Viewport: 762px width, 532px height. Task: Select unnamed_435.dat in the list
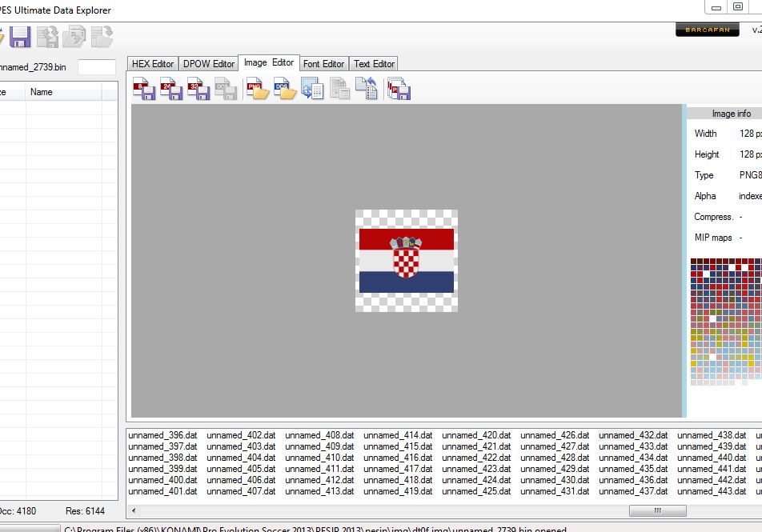click(633, 469)
